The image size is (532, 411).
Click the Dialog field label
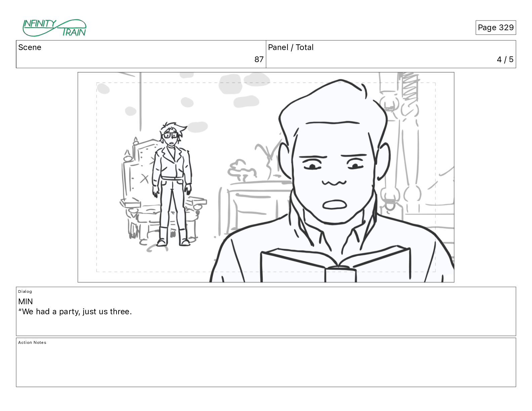coord(25,291)
